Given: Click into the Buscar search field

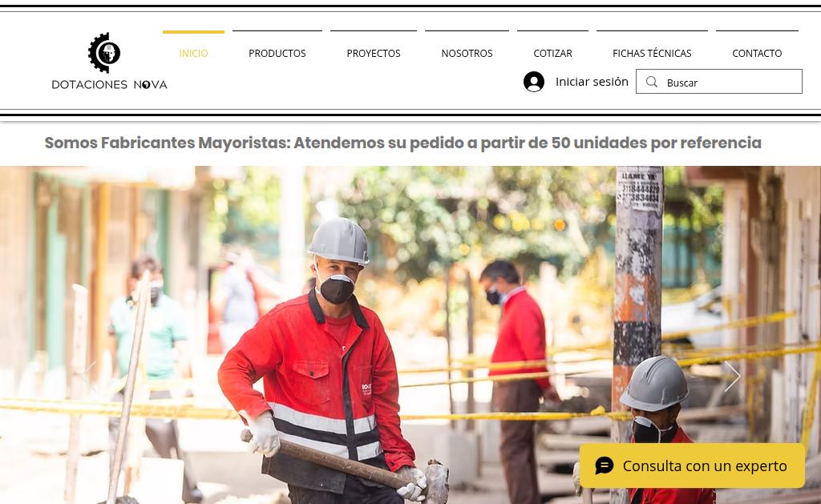Looking at the screenshot, I should (x=719, y=82).
